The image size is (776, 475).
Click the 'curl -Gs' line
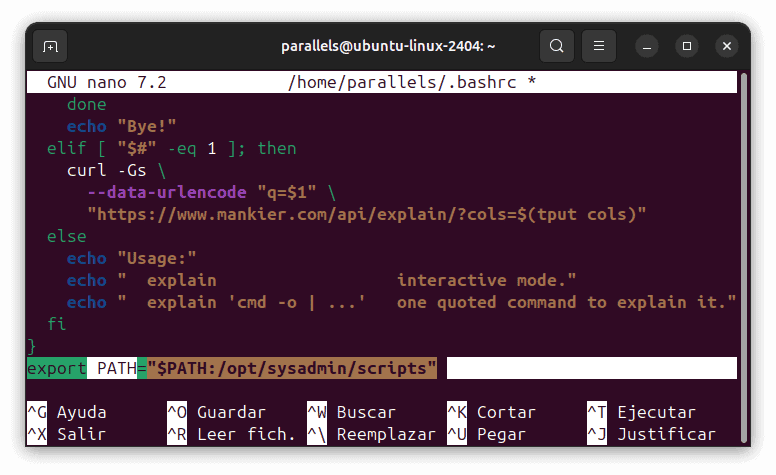coord(116,170)
